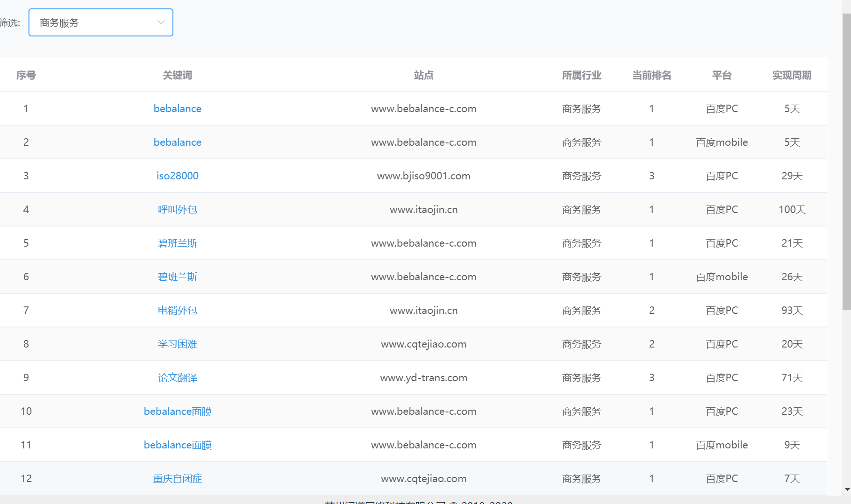851x504 pixels.
Task: Select www.itaojin.cn in row 4
Action: (x=424, y=209)
